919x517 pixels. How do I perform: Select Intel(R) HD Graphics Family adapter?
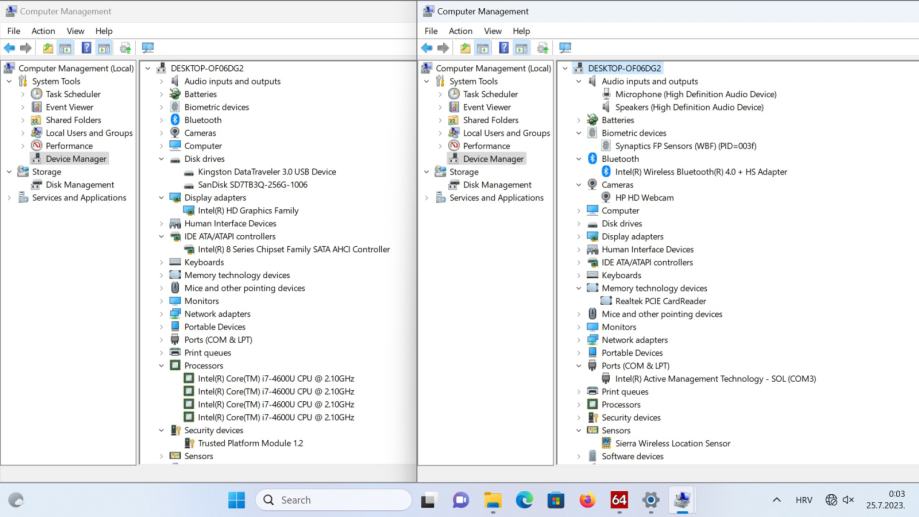[248, 211]
